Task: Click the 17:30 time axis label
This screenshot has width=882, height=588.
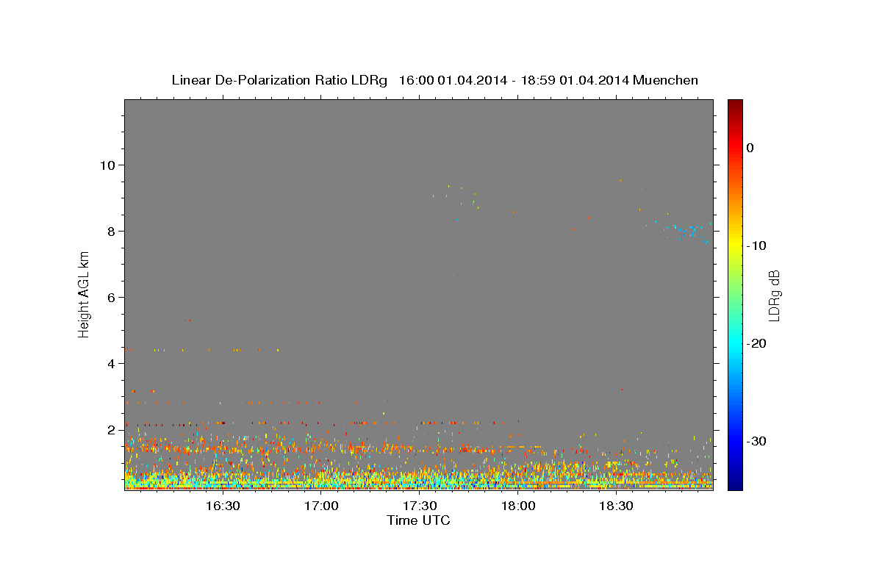Action: point(420,506)
